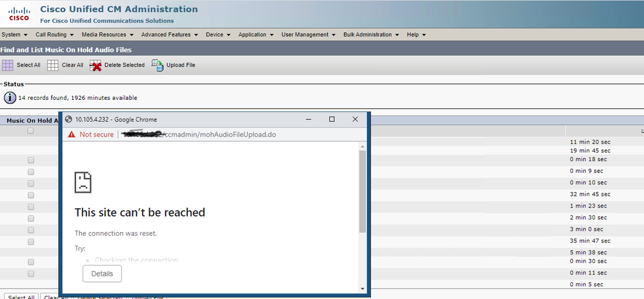Click the popup address bar URL
Image resolution: width=644 pixels, height=299 pixels.
coord(199,135)
